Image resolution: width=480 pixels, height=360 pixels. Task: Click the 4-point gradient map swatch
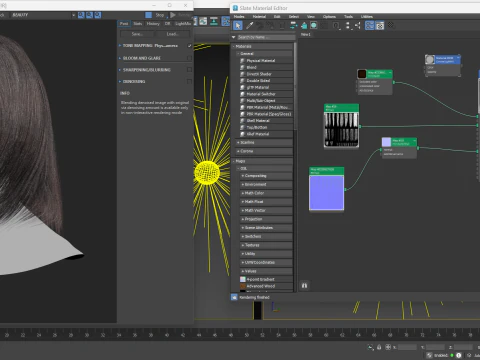pos(243,279)
